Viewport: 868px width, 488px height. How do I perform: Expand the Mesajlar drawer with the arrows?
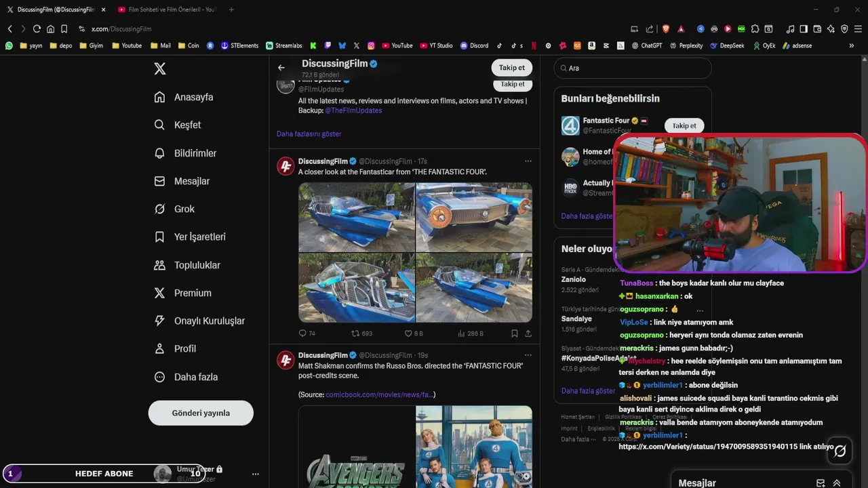pyautogui.click(x=837, y=483)
